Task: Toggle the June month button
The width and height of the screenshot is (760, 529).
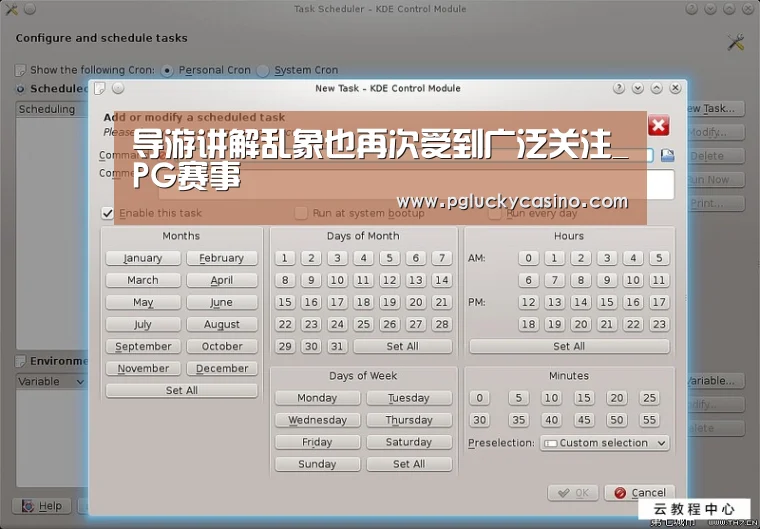Action: tap(222, 302)
